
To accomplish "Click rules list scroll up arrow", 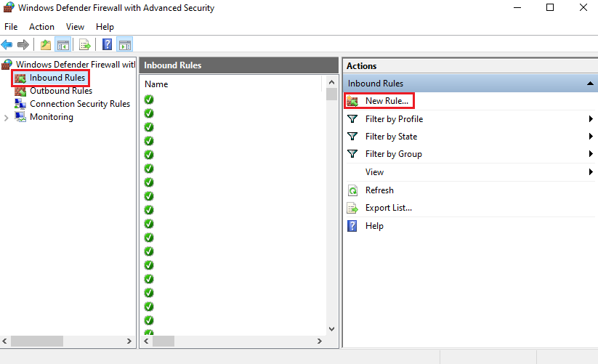I will [331, 82].
